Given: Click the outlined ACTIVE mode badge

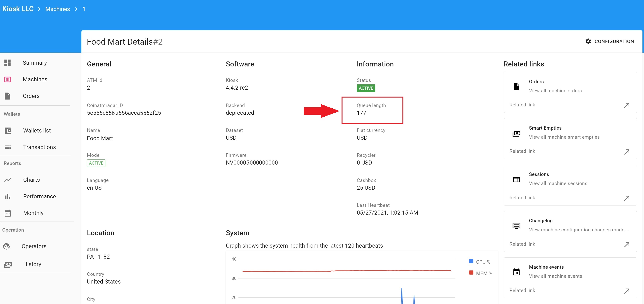Looking at the screenshot, I should coord(96,163).
